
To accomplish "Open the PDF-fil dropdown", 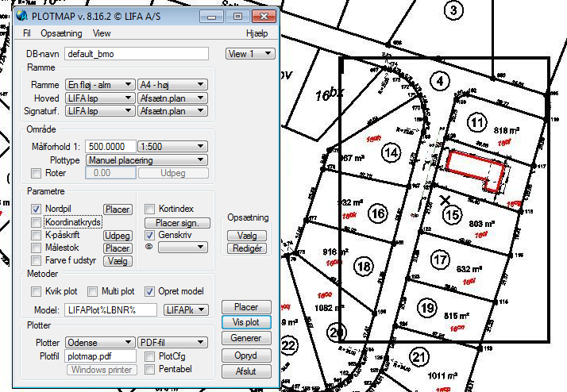I will pyautogui.click(x=172, y=342).
